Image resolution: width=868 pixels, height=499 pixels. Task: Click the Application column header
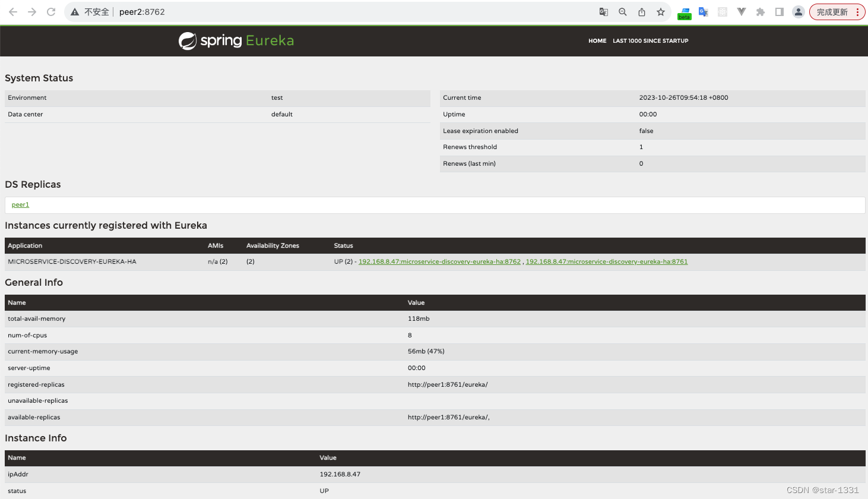click(x=25, y=246)
